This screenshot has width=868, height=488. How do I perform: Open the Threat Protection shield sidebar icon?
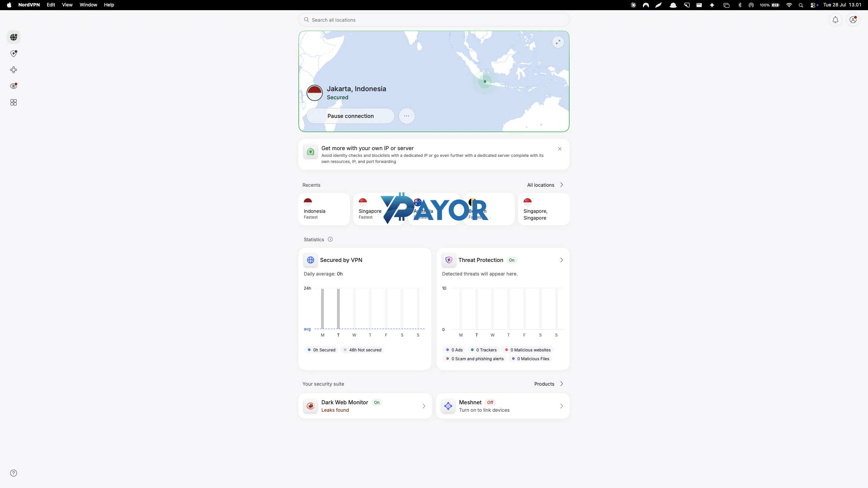point(14,54)
